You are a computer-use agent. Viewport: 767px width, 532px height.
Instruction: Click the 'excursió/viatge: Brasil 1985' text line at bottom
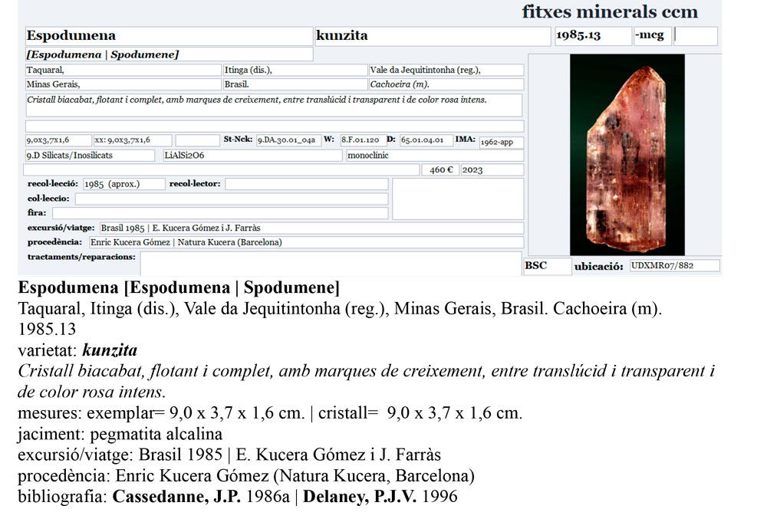pos(229,455)
